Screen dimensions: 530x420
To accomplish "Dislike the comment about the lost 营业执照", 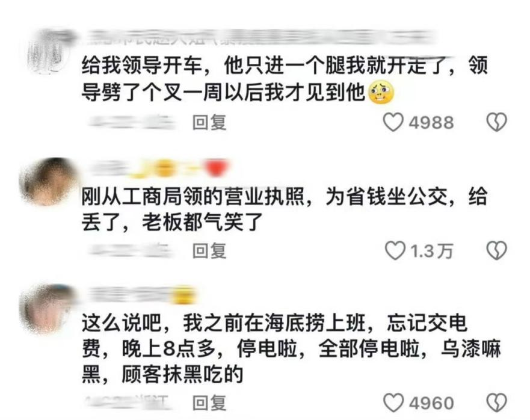I will pos(496,250).
